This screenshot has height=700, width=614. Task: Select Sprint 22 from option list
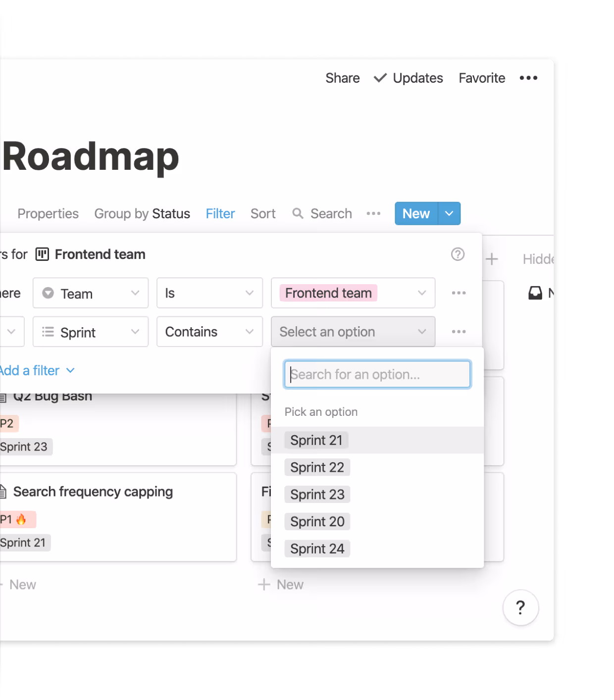click(x=317, y=467)
